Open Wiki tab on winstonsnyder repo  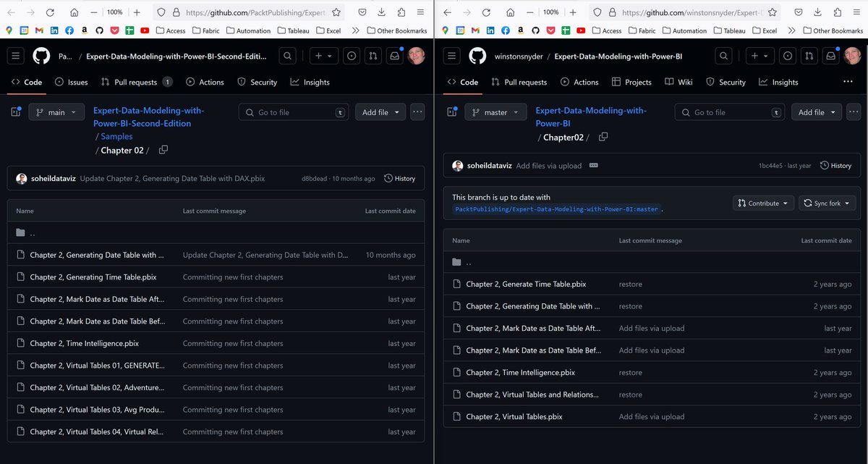(679, 82)
